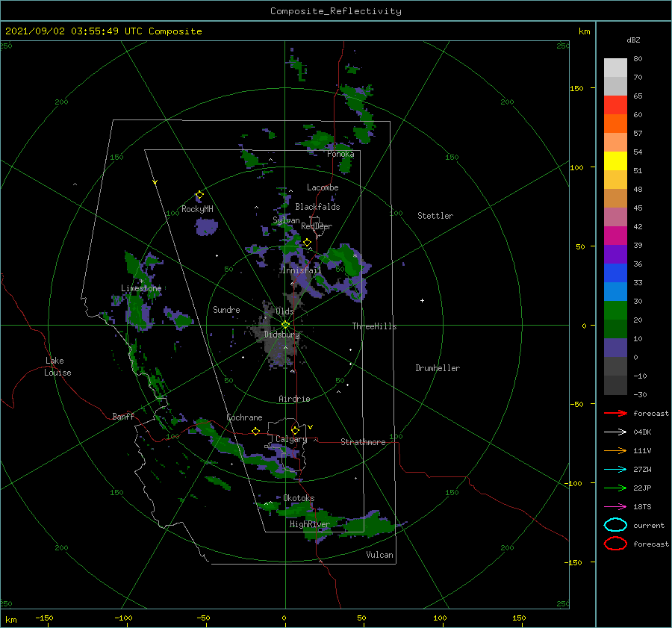The width and height of the screenshot is (672, 628).
Task: Click the Didsbury town label
Action: [x=281, y=335]
